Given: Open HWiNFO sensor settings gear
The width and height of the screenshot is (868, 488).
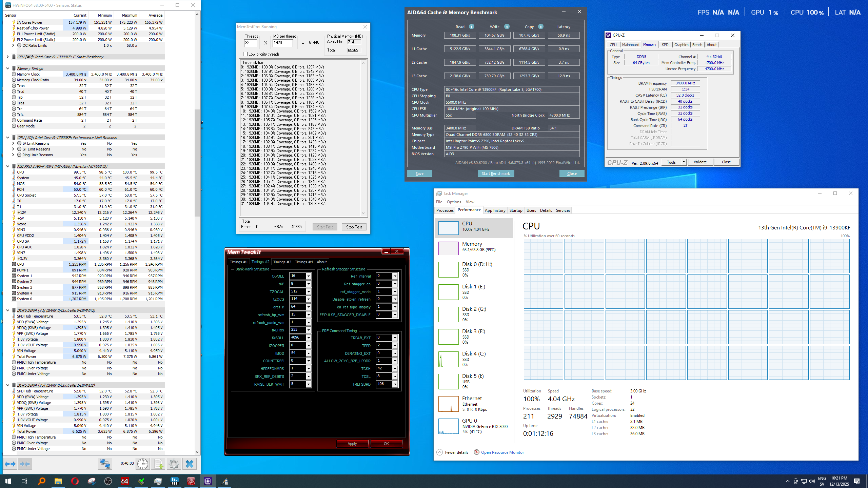Looking at the screenshot, I should tap(174, 464).
